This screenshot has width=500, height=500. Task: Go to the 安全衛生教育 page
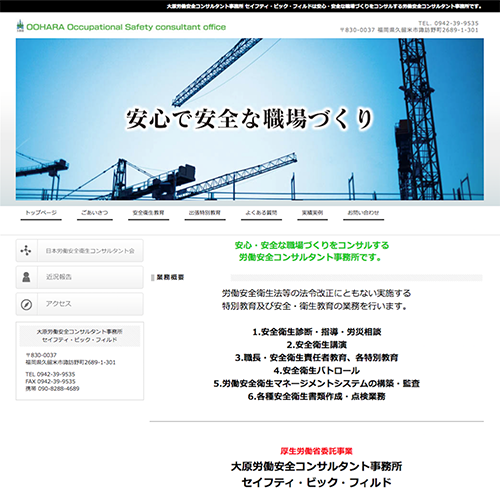[x=148, y=213]
